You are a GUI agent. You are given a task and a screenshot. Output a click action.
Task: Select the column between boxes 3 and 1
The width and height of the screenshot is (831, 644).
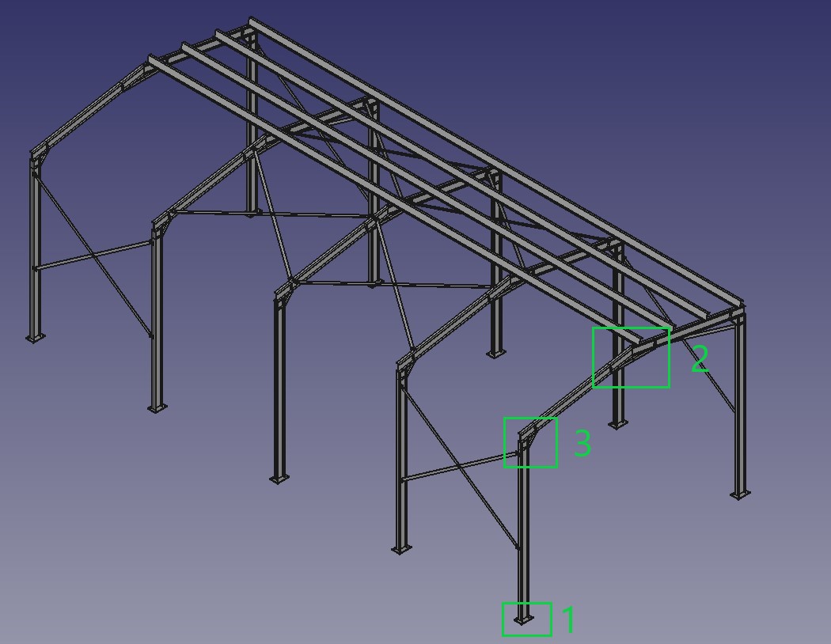pos(522,538)
